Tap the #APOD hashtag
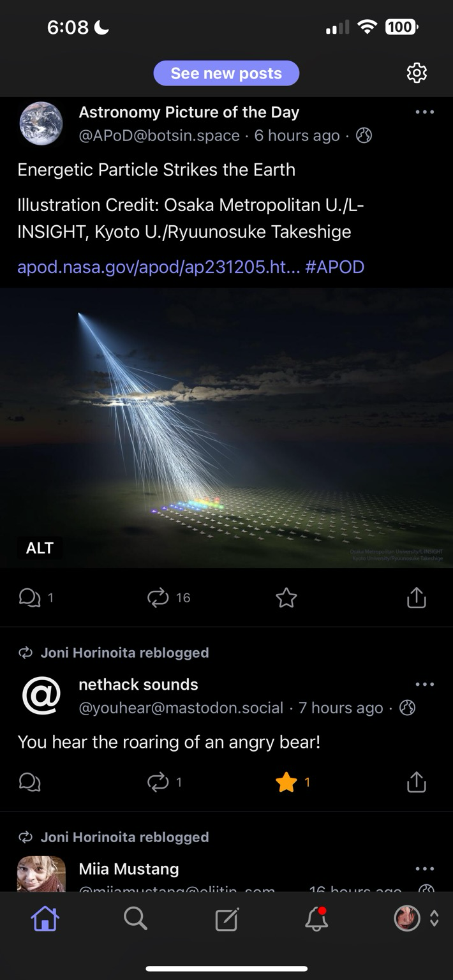 (335, 267)
